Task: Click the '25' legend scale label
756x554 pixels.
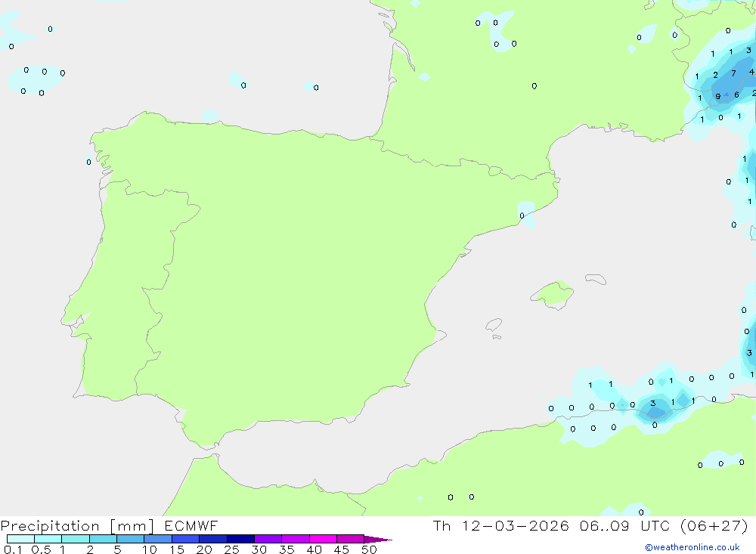Action: pyautogui.click(x=232, y=549)
